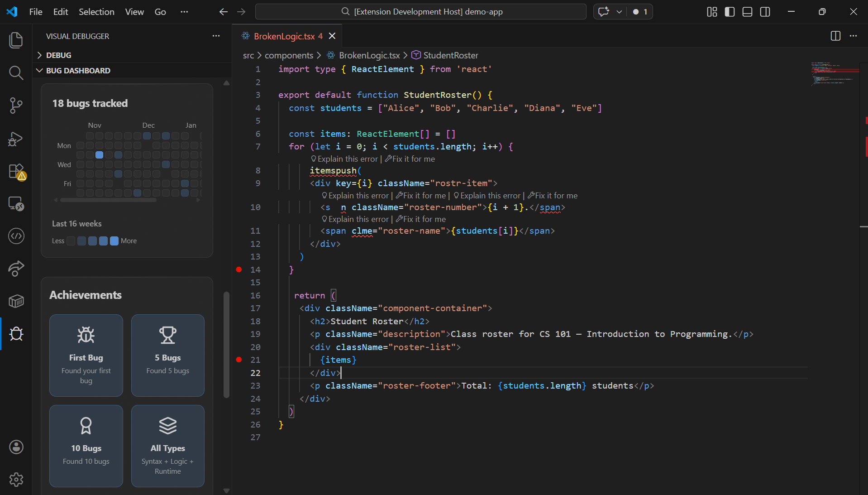This screenshot has height=495, width=868.
Task: Open the Accounts icon in activity bar
Action: coord(16,447)
